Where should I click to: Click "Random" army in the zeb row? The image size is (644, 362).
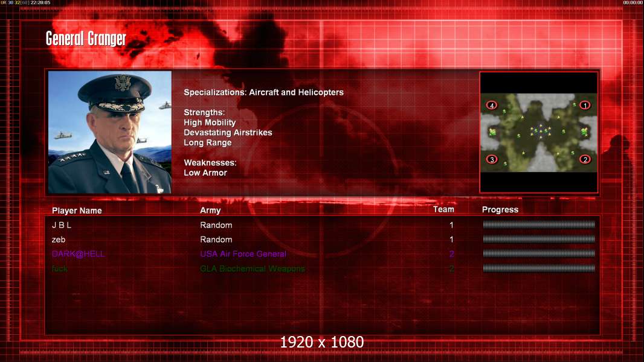coord(216,240)
